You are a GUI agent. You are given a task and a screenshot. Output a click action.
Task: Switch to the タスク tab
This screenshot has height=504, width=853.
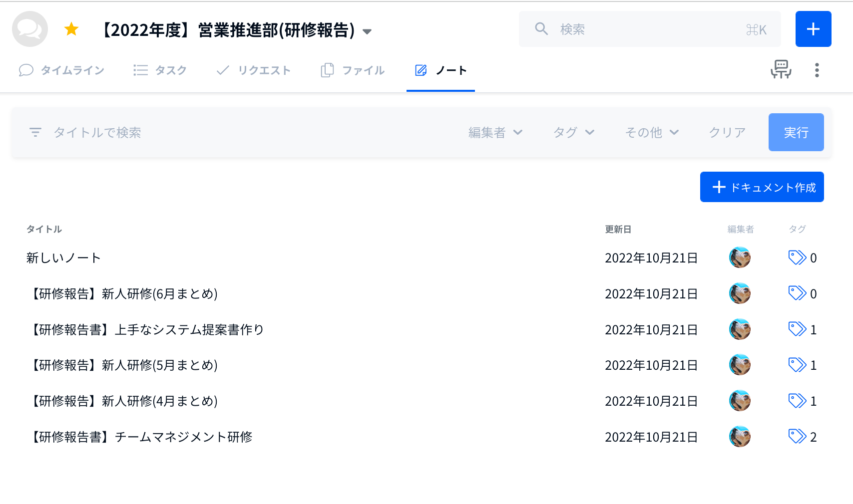click(160, 70)
